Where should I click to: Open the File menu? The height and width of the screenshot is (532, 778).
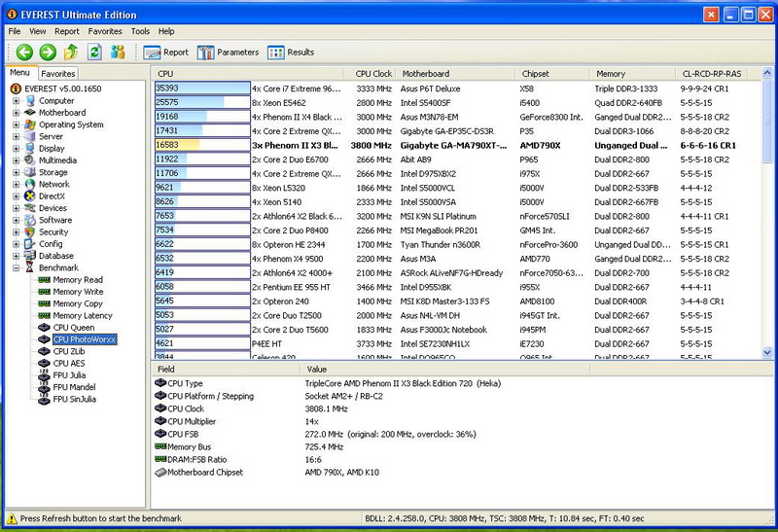(15, 31)
